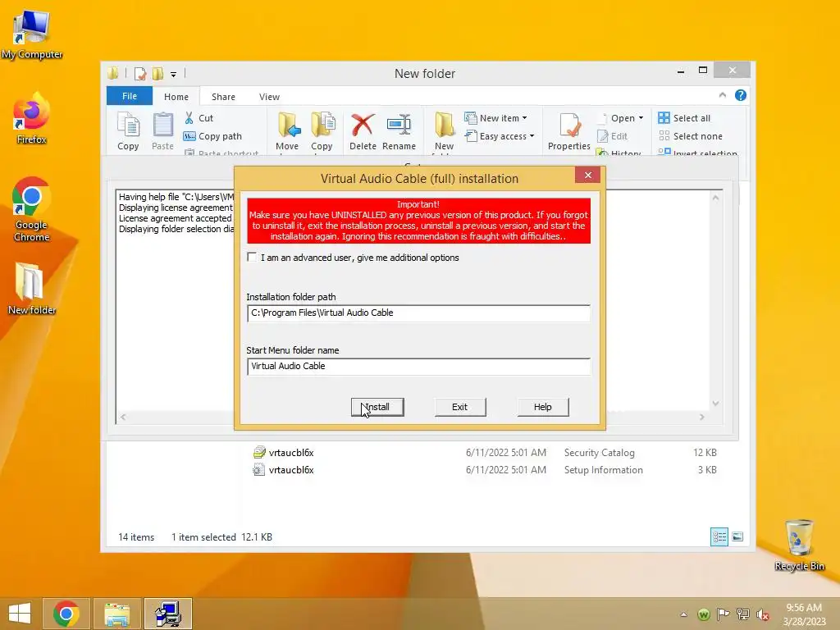The width and height of the screenshot is (840, 630).
Task: Click the Help button in installer
Action: tap(543, 407)
